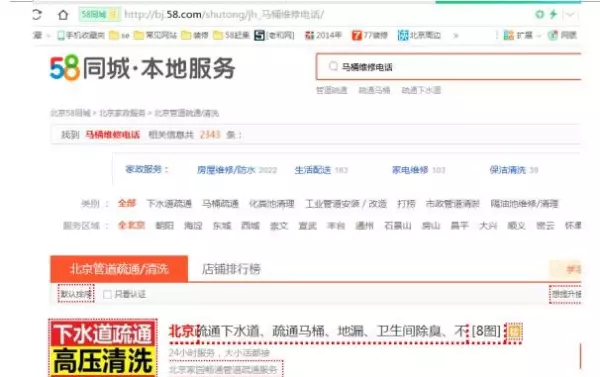Choose the 管道疏通 search suggestion
Viewport: 600px width, 377px height.
click(331, 90)
